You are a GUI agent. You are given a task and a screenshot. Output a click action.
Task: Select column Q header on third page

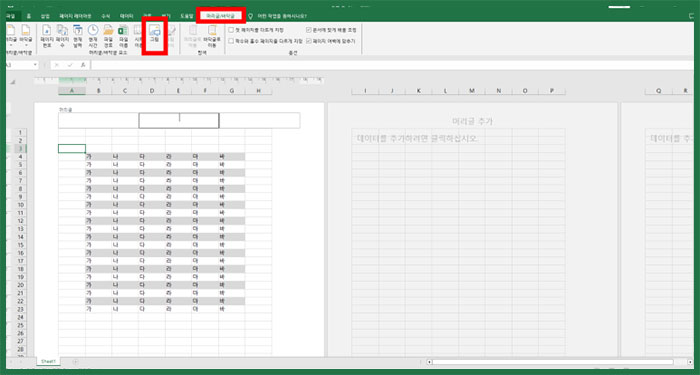tap(658, 91)
